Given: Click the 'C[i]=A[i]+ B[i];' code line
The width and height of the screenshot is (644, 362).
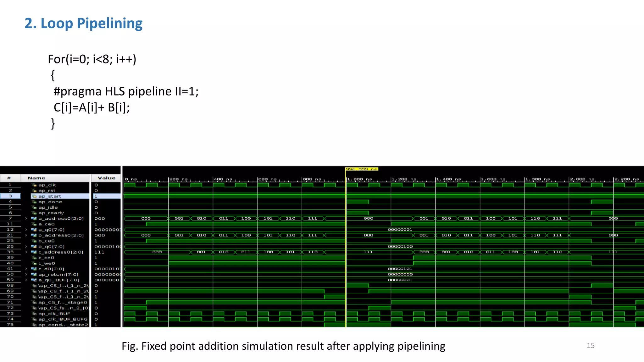Looking at the screenshot, I should (92, 107).
